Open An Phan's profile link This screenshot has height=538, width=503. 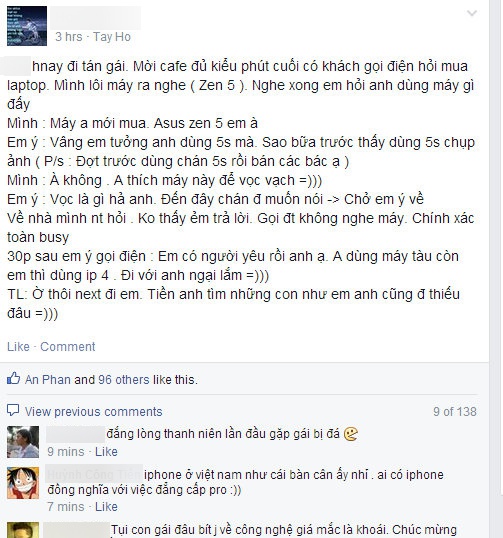[48, 379]
